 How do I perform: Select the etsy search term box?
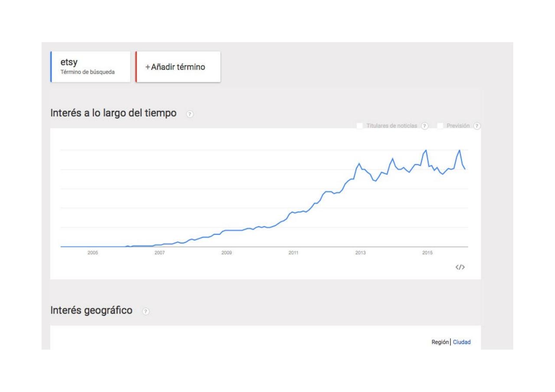tap(91, 67)
